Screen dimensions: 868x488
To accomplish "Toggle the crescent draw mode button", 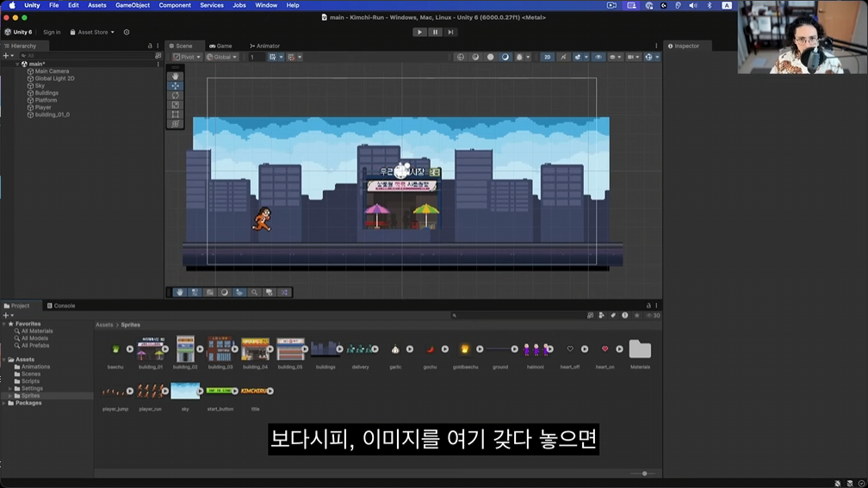I will [505, 57].
